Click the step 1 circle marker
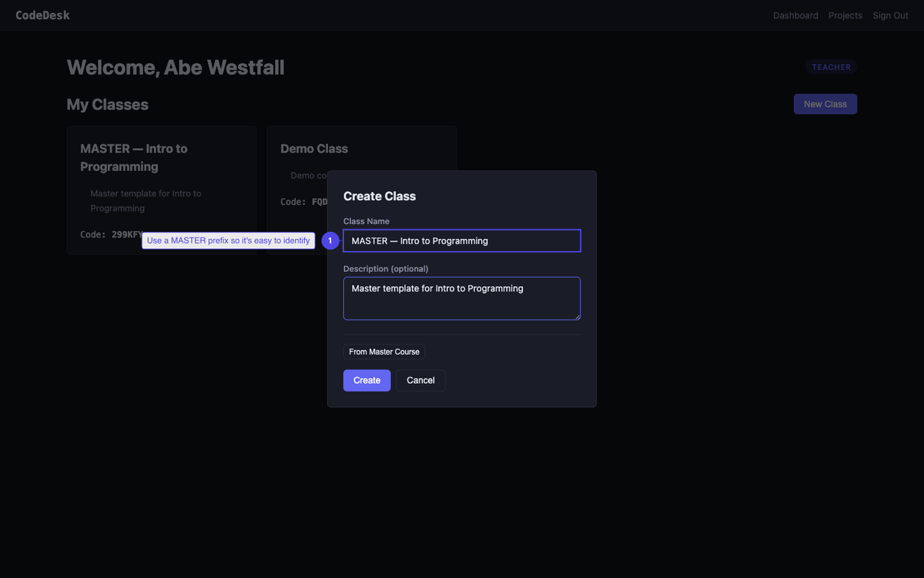This screenshot has width=924, height=578. tap(330, 241)
